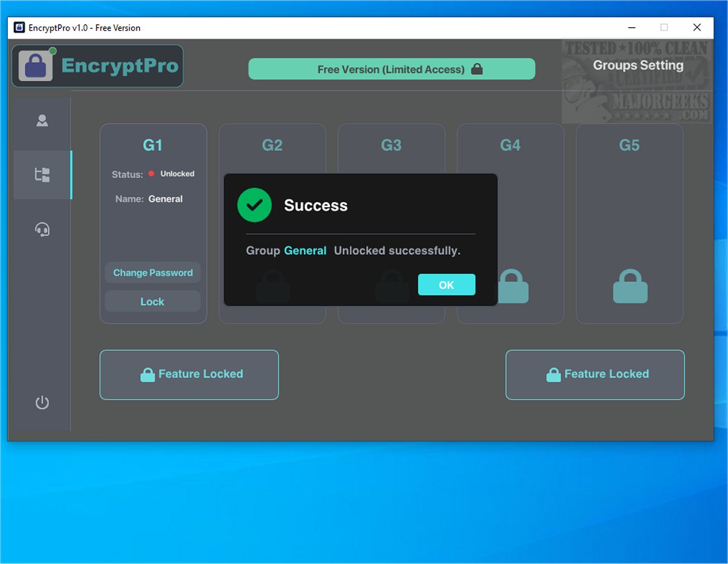Open the support headset sidebar icon
The image size is (728, 564).
pos(42,229)
